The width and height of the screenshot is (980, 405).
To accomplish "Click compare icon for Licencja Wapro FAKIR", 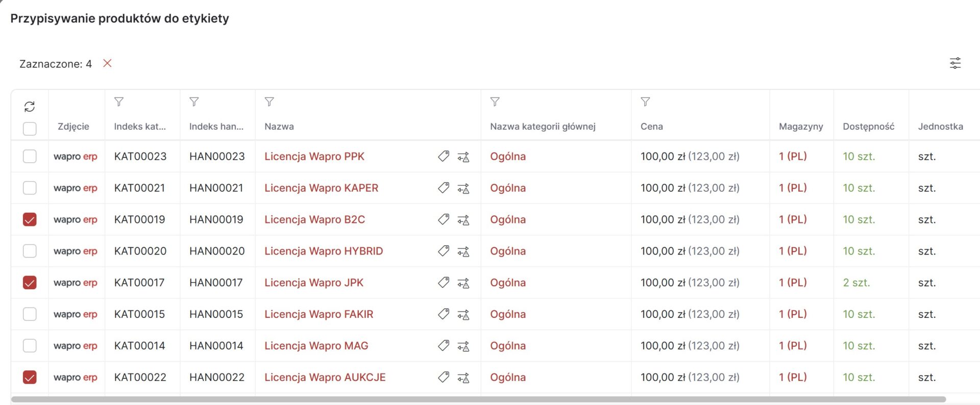I will click(463, 315).
